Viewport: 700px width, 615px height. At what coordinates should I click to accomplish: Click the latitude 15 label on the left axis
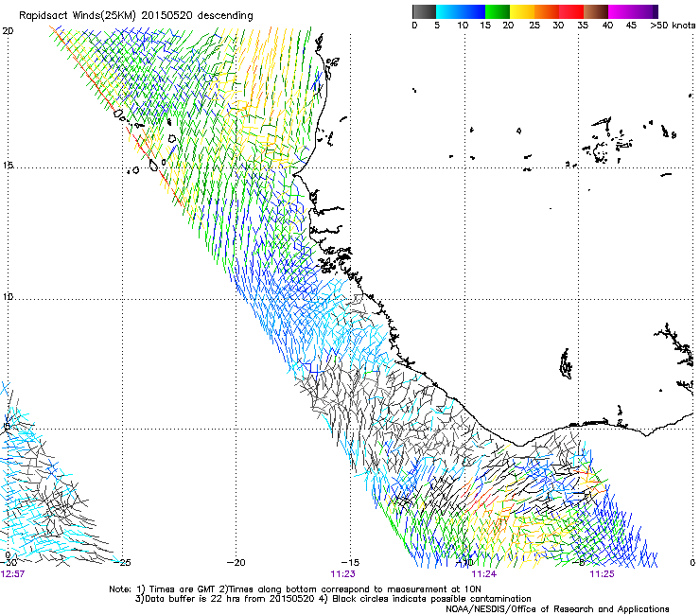(8, 166)
